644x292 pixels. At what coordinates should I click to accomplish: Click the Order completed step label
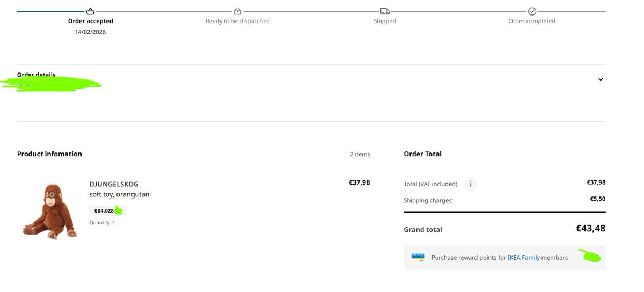532,21
